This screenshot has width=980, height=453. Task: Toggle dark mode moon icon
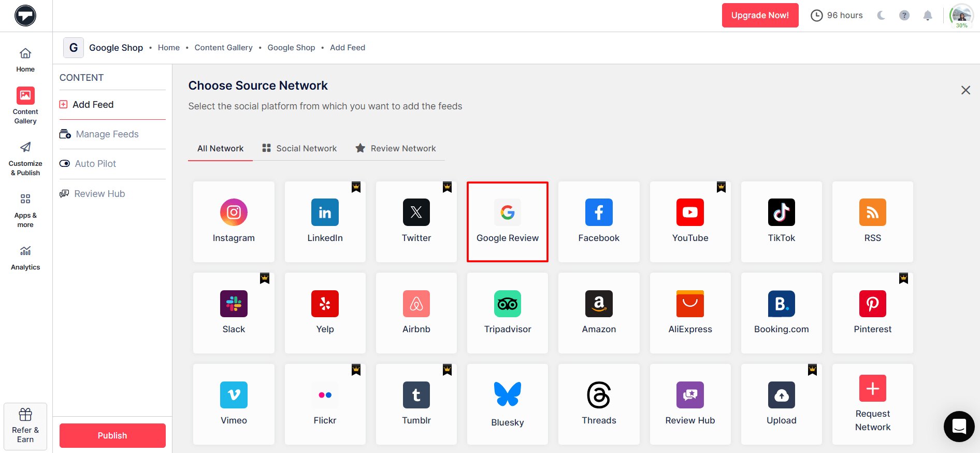881,16
